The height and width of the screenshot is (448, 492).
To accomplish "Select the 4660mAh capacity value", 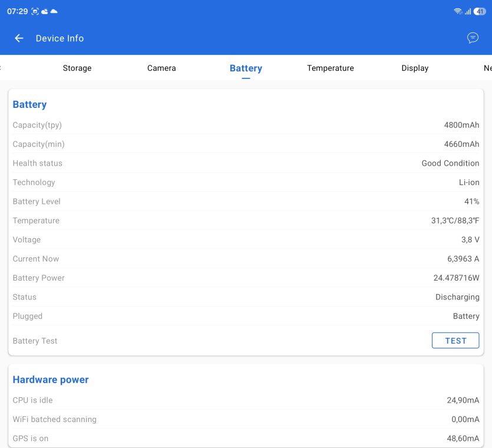I will pos(461,144).
